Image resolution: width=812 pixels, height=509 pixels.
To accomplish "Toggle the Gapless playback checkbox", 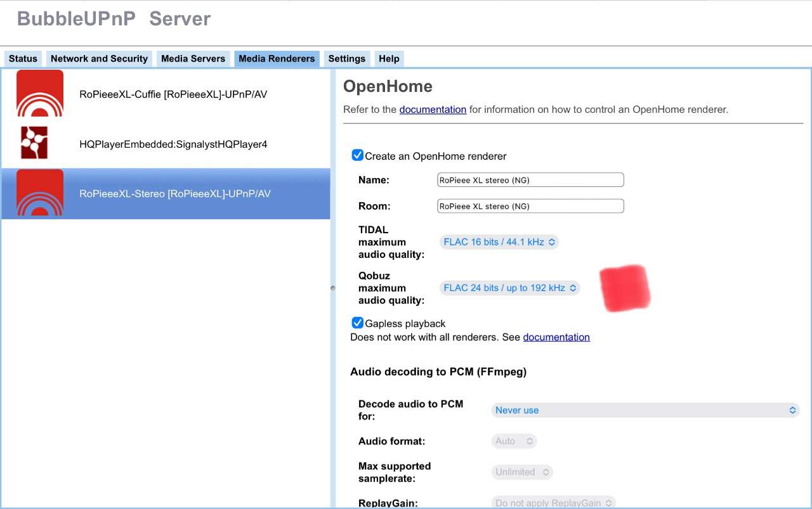I will click(x=358, y=323).
